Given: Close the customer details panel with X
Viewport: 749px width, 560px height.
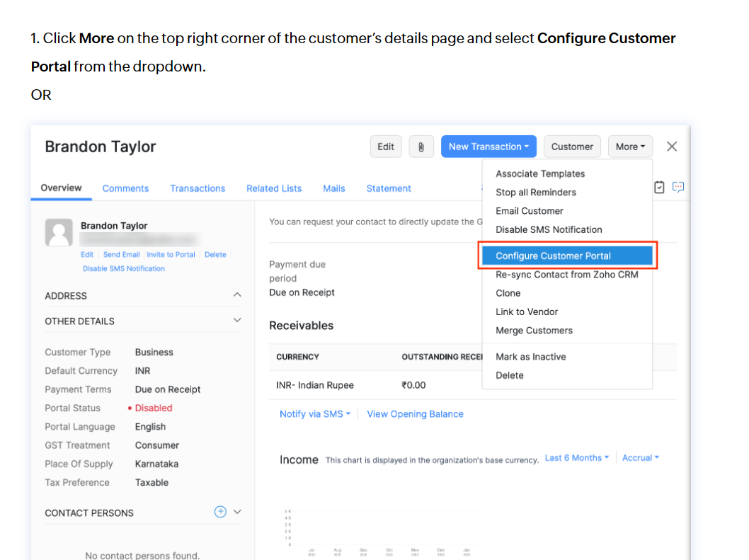Looking at the screenshot, I should (672, 147).
